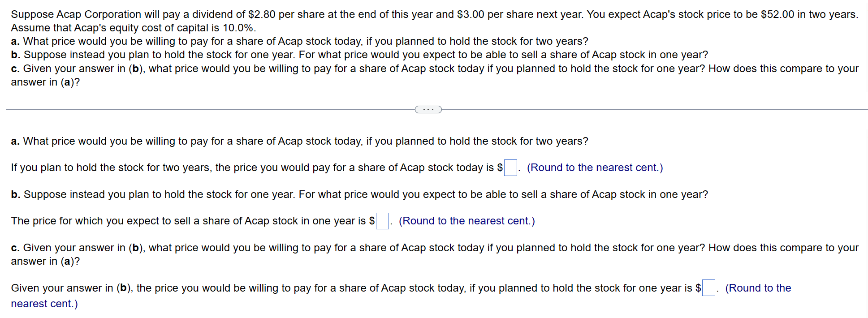The width and height of the screenshot is (868, 318).
Task: Click the rounding hint beside part a's answer
Action: click(595, 168)
